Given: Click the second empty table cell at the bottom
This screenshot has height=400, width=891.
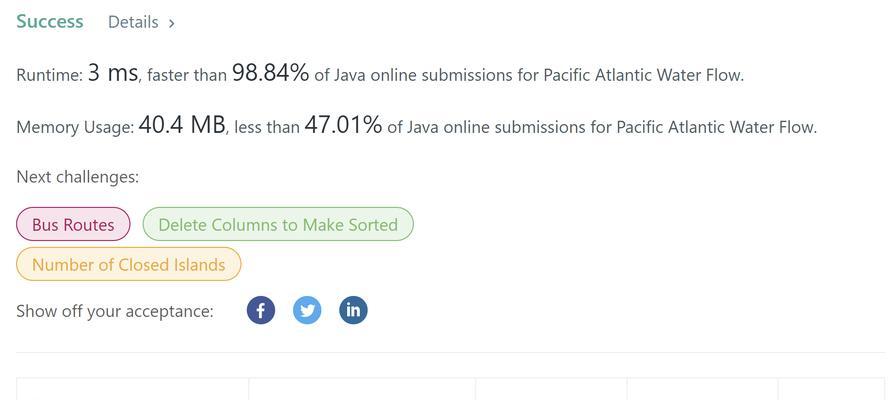Looking at the screenshot, I should click(x=362, y=389).
